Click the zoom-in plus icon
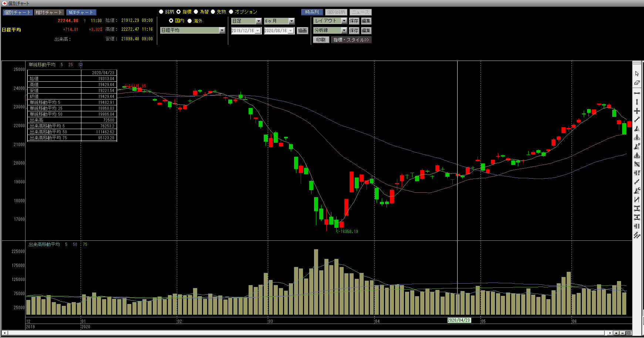 (616, 333)
